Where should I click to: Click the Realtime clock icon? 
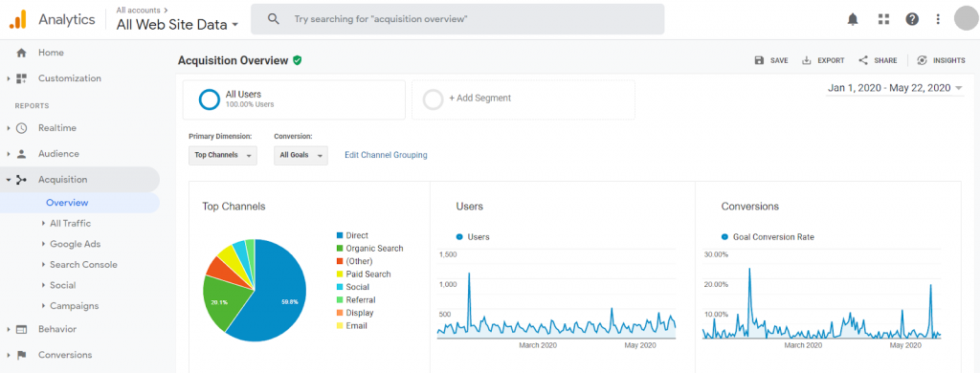tap(22, 128)
